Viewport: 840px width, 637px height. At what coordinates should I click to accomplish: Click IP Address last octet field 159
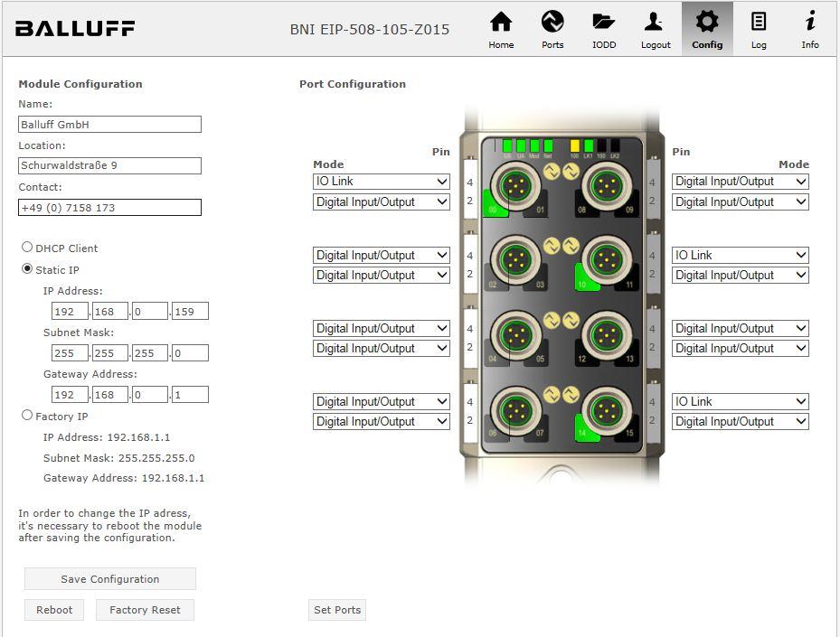(190, 311)
